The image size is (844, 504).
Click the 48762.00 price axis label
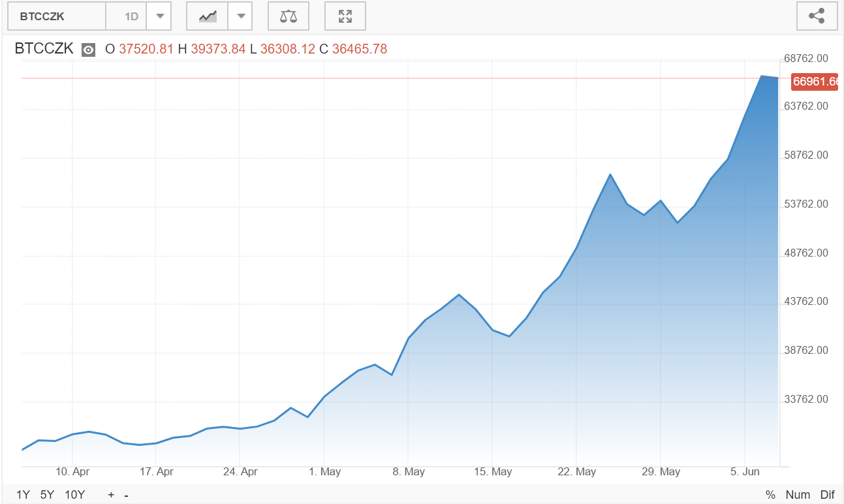(805, 253)
